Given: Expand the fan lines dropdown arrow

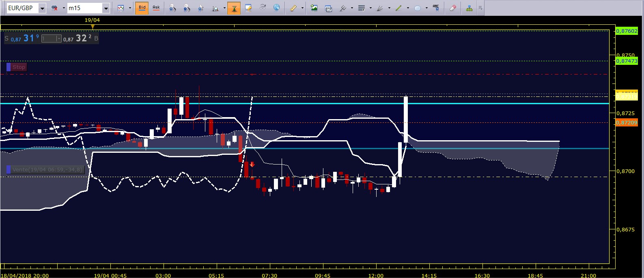Looking at the screenshot, I should tap(389, 8).
